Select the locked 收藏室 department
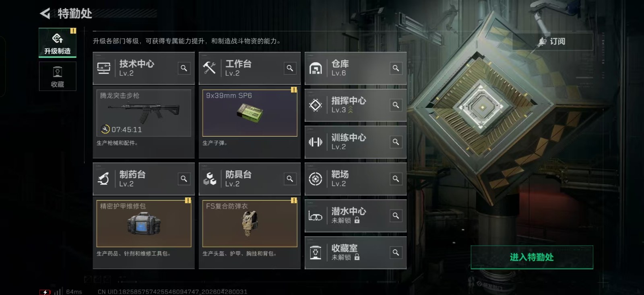This screenshot has height=295, width=644. [x=355, y=252]
